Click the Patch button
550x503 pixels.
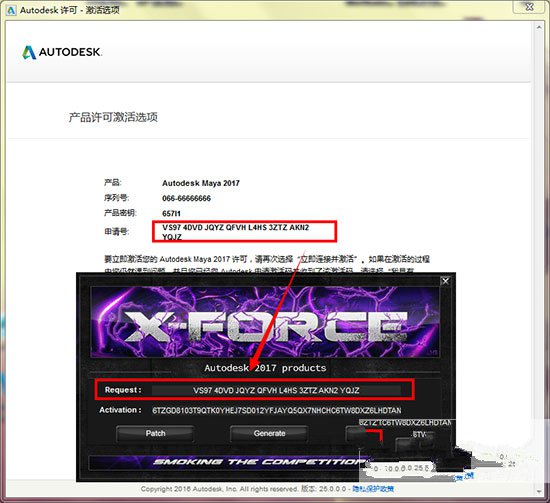(x=155, y=434)
